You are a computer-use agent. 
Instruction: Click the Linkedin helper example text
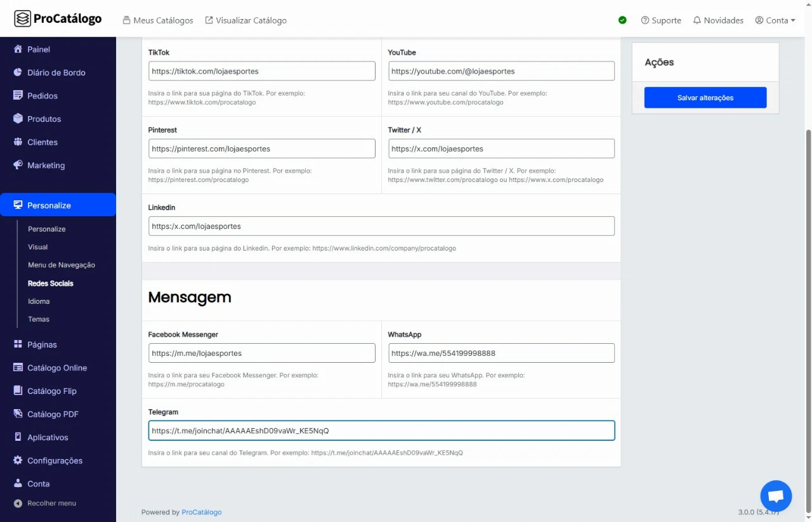(x=302, y=249)
